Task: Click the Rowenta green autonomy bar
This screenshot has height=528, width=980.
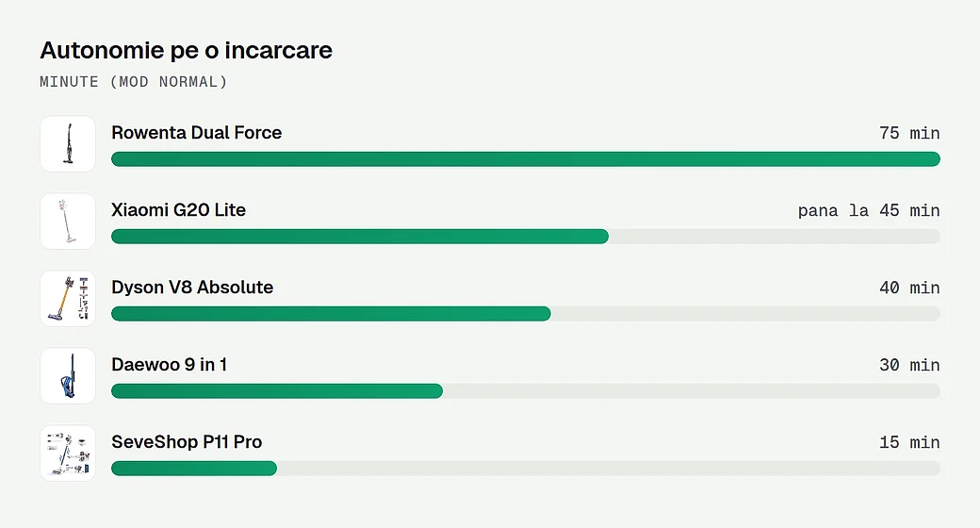Action: click(526, 159)
